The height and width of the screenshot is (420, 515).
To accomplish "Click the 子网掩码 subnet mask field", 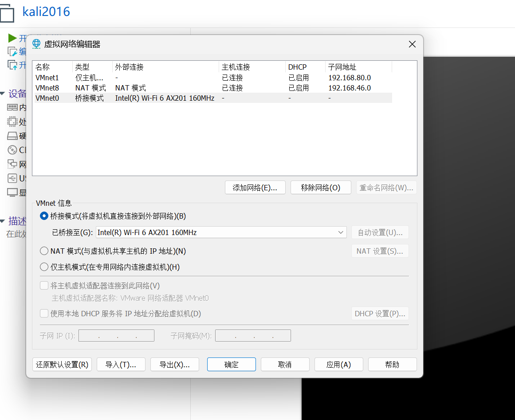I will (x=253, y=336).
